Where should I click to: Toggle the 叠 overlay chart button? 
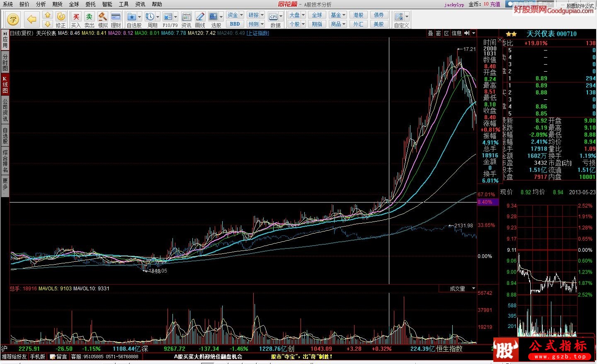(x=430, y=33)
